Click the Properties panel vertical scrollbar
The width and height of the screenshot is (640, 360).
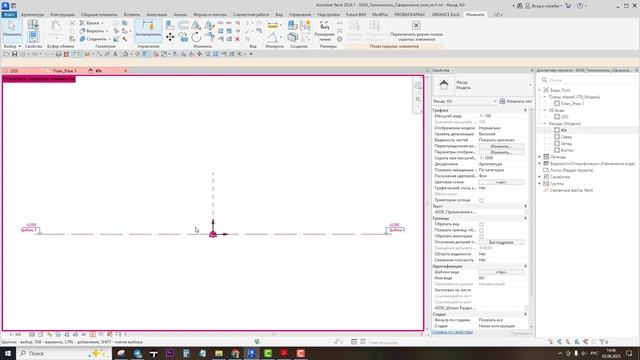531,204
